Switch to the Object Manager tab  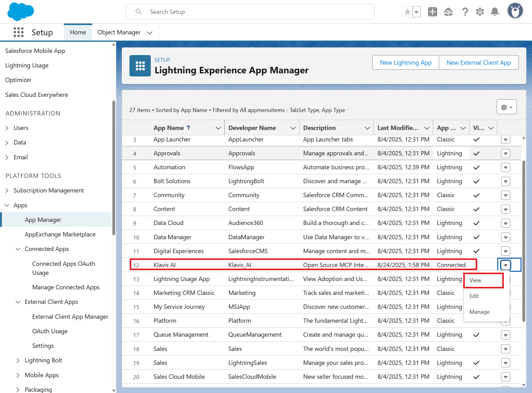(x=119, y=32)
